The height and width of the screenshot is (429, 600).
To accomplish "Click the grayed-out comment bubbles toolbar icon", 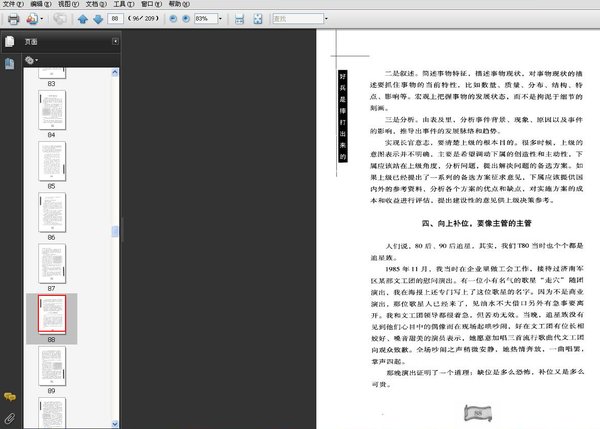I will pos(60,19).
